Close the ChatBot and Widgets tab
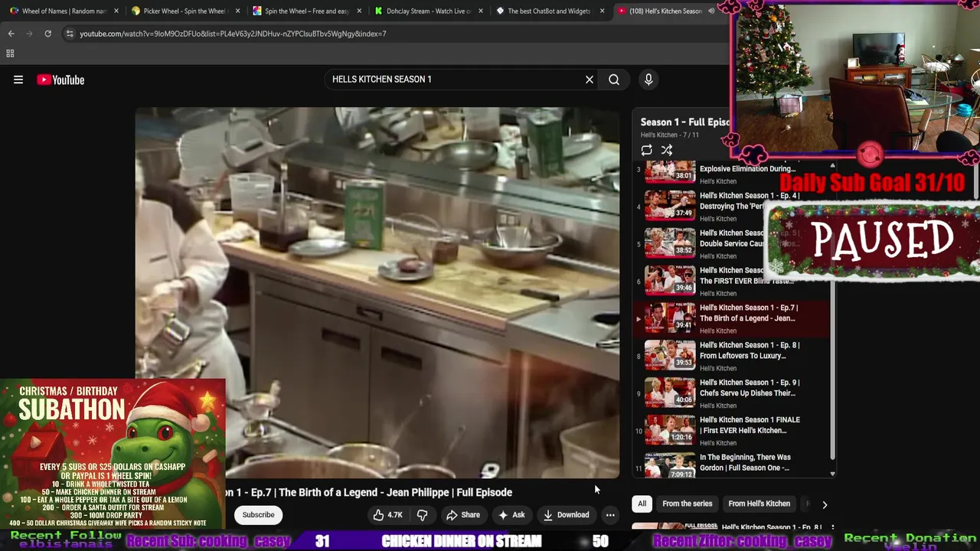Image resolution: width=980 pixels, height=551 pixels. click(x=603, y=11)
